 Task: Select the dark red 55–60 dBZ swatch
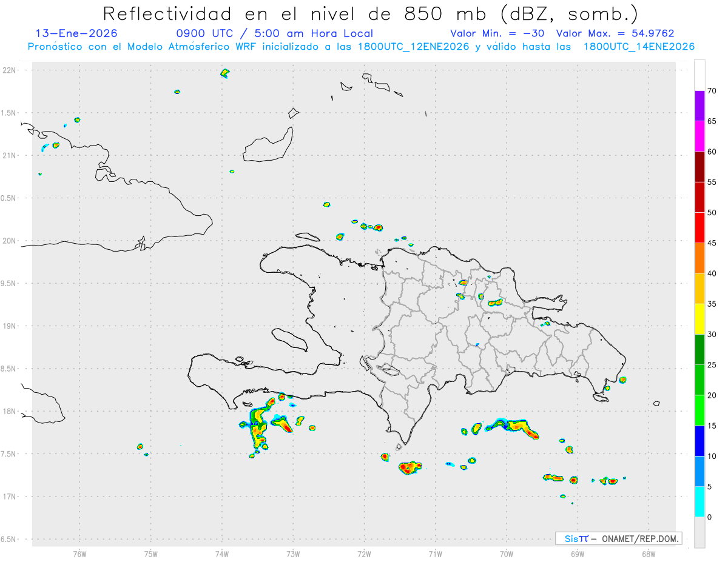[699, 167]
